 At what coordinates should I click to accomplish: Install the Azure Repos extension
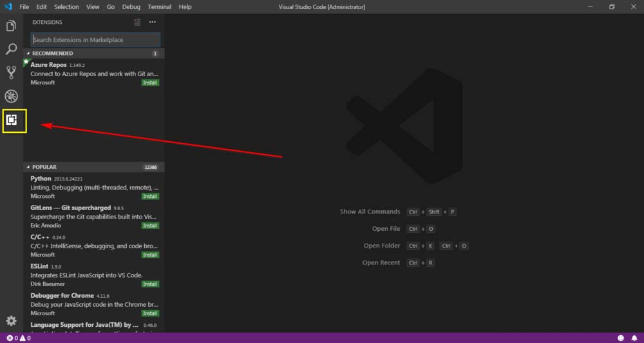pyautogui.click(x=150, y=83)
